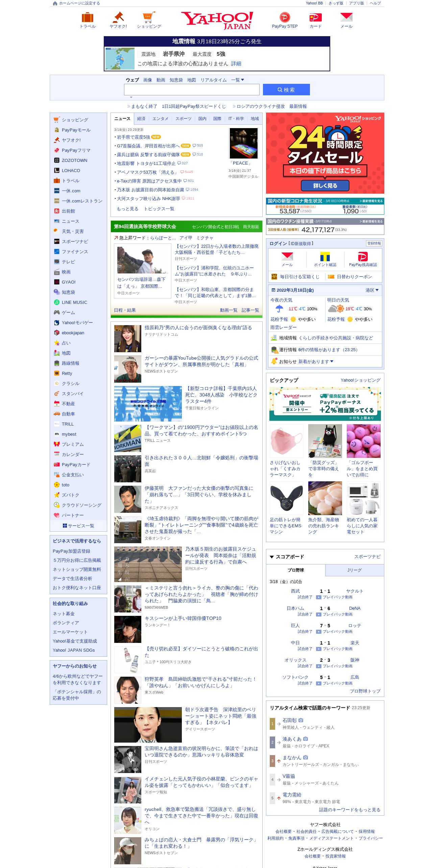Click the 詳しく見る button on time sale banner
The height and width of the screenshot is (868, 434).
click(325, 186)
